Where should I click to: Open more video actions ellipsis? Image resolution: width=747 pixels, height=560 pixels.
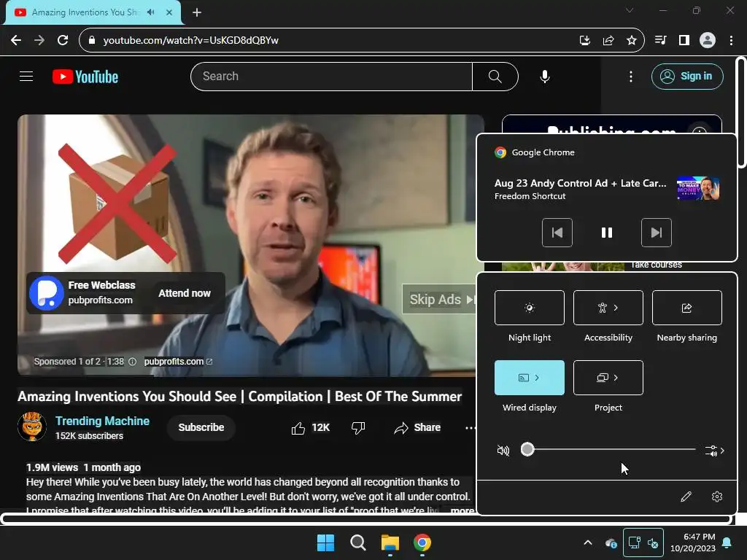pos(470,427)
